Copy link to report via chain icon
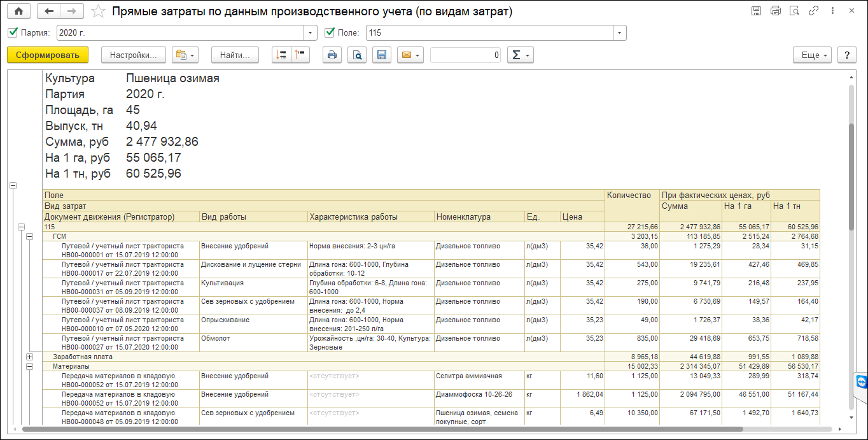The width and height of the screenshot is (868, 440). (813, 11)
